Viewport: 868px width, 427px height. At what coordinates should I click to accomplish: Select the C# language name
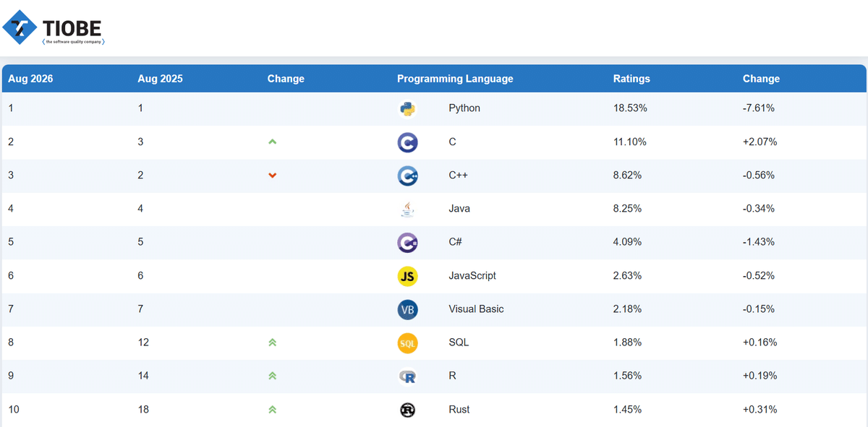(x=455, y=242)
